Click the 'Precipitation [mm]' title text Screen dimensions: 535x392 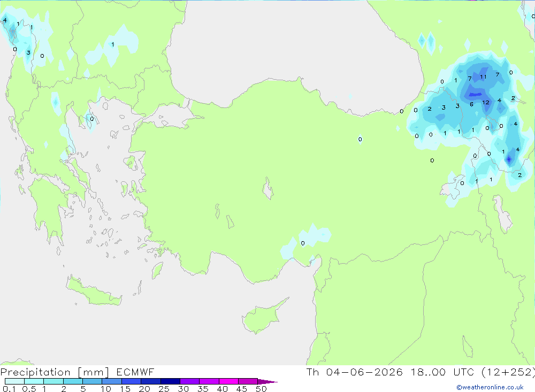click(x=55, y=372)
